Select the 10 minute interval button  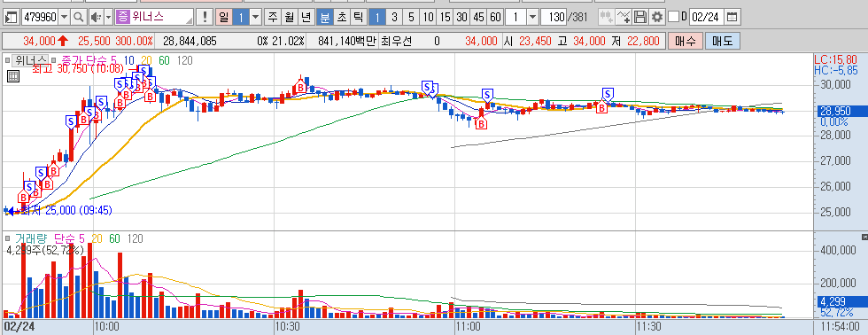428,17
